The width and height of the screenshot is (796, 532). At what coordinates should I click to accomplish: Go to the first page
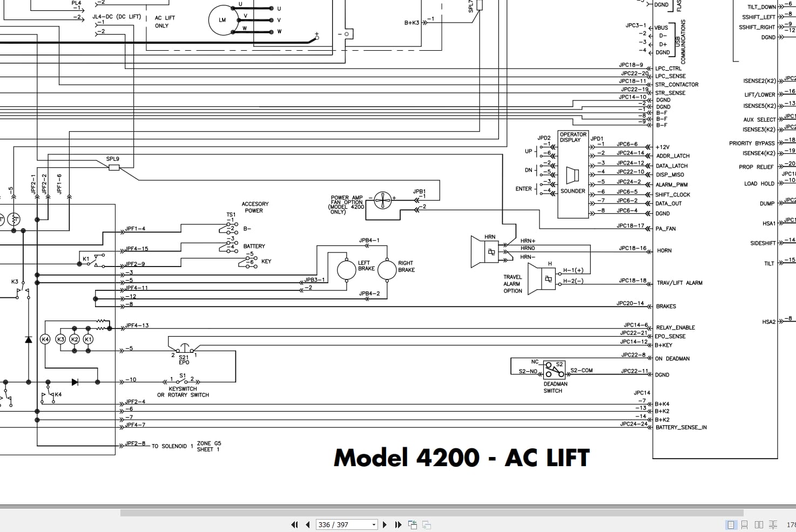pyautogui.click(x=294, y=524)
